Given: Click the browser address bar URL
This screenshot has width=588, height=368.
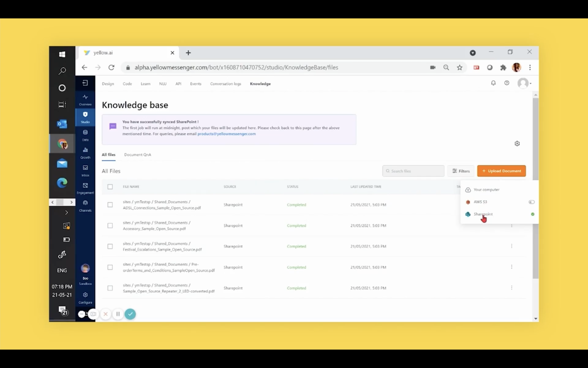Looking at the screenshot, I should tap(236, 67).
